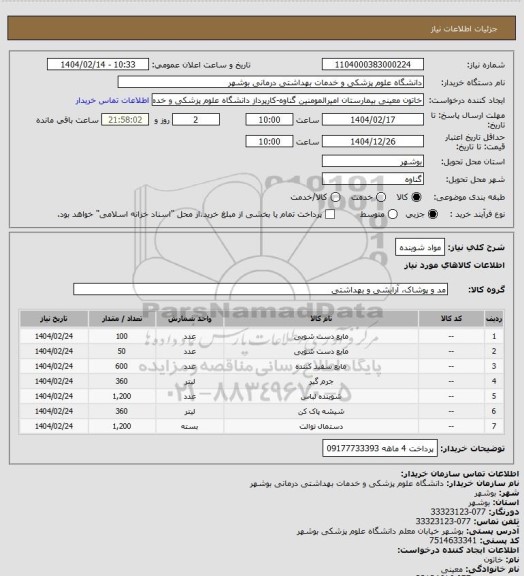This screenshot has width=524, height=576.
Task: Click the delivery city field گناوه
Action: (x=373, y=179)
